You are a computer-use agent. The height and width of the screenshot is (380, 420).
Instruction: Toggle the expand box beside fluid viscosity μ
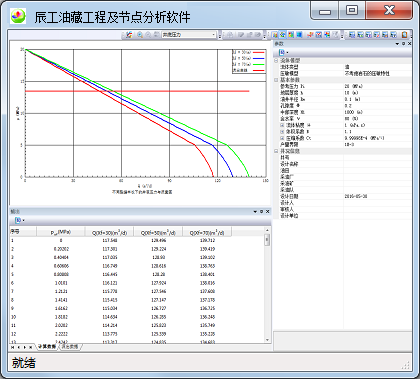tap(282, 125)
